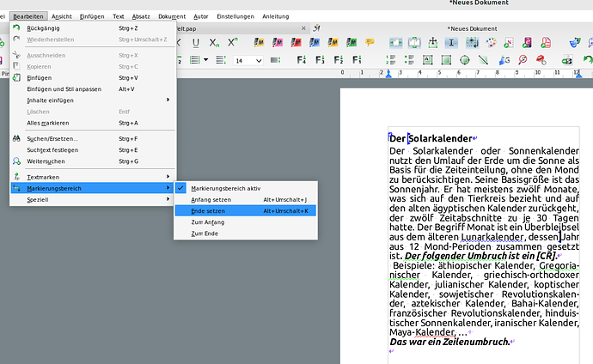
Task: Fit page width in the view
Action: (x=395, y=43)
